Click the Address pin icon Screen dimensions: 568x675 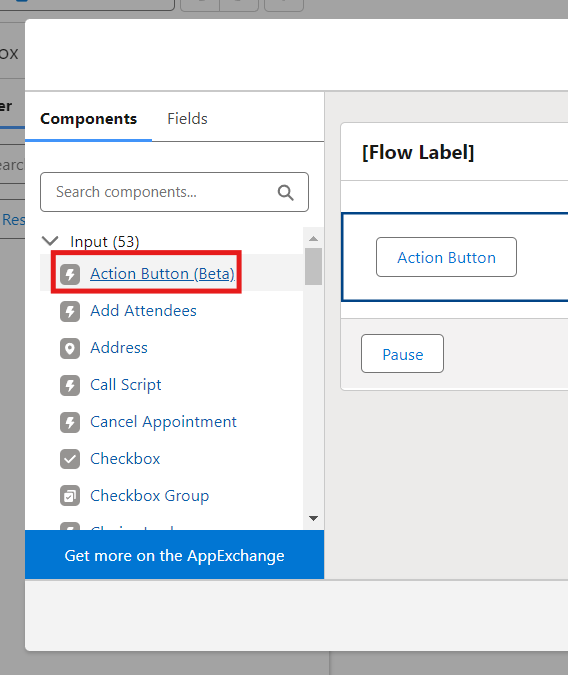click(70, 348)
